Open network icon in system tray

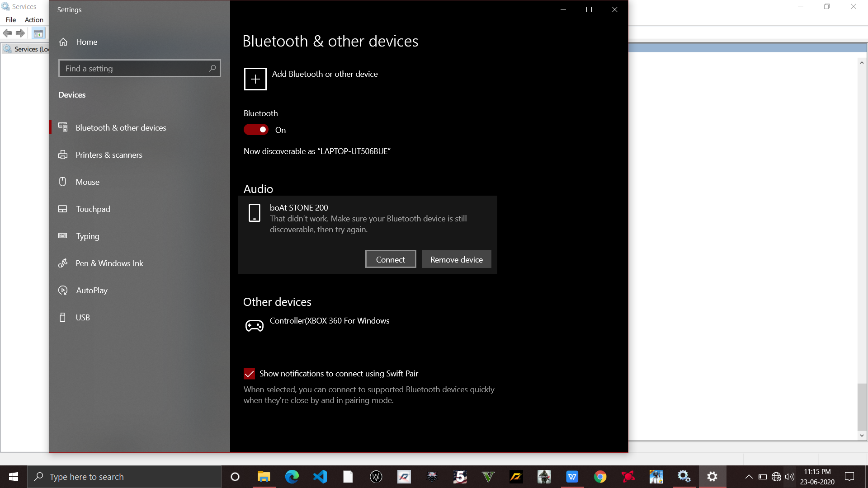pyautogui.click(x=776, y=477)
